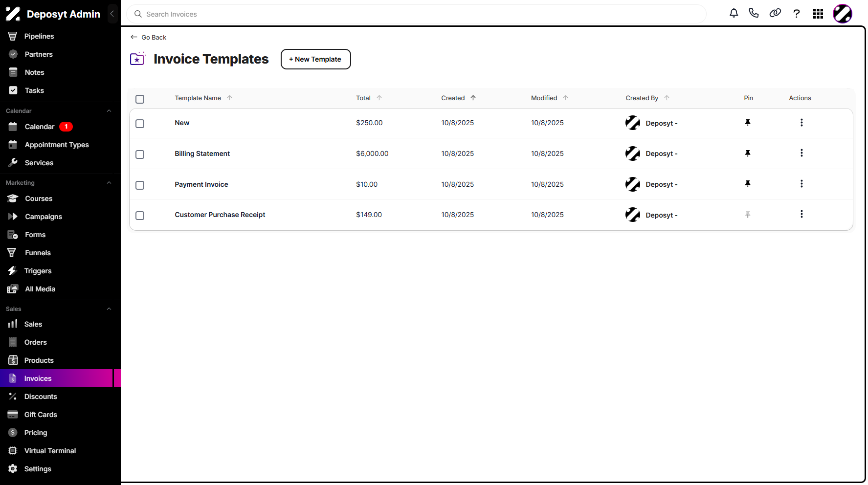868x485 pixels.
Task: Select all templates with header checkbox
Action: 140,99
